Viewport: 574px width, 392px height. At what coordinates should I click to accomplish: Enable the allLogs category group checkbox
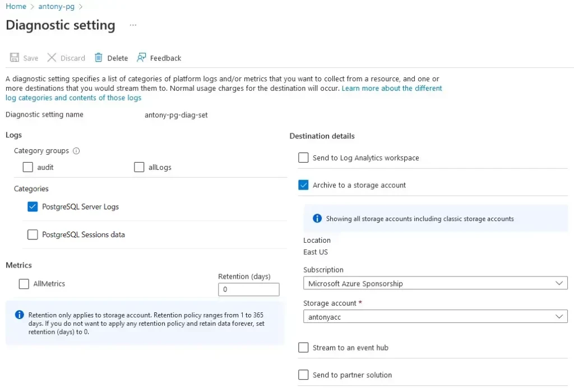[x=139, y=167]
